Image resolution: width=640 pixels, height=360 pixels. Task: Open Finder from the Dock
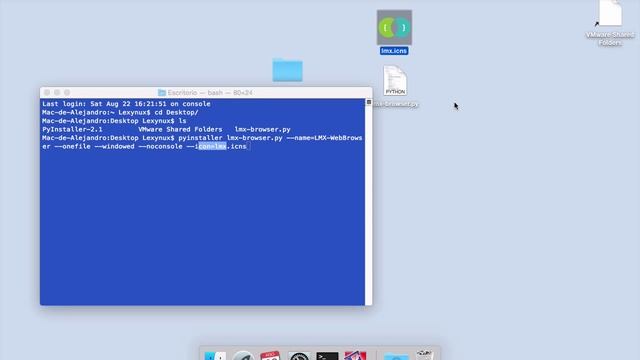215,356
